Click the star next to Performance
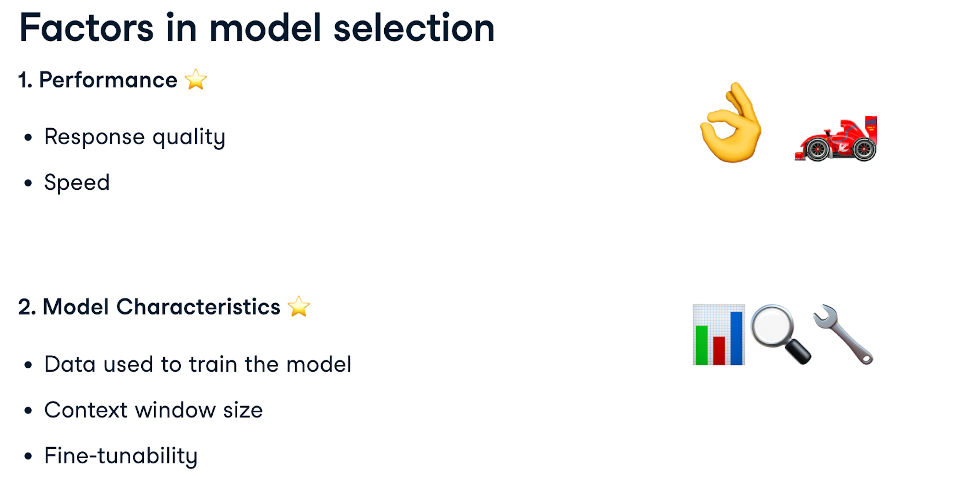 tap(195, 79)
